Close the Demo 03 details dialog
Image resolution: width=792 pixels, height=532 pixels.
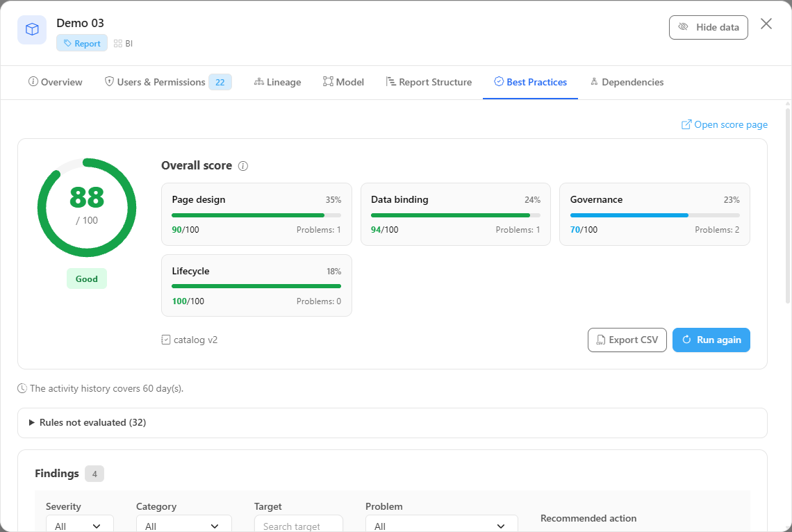click(x=766, y=24)
